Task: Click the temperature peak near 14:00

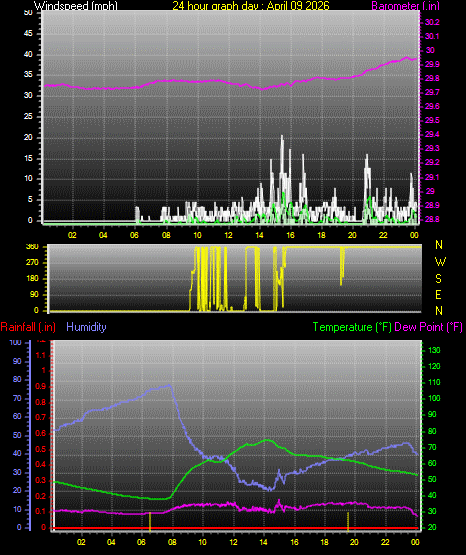Action: pos(267,440)
